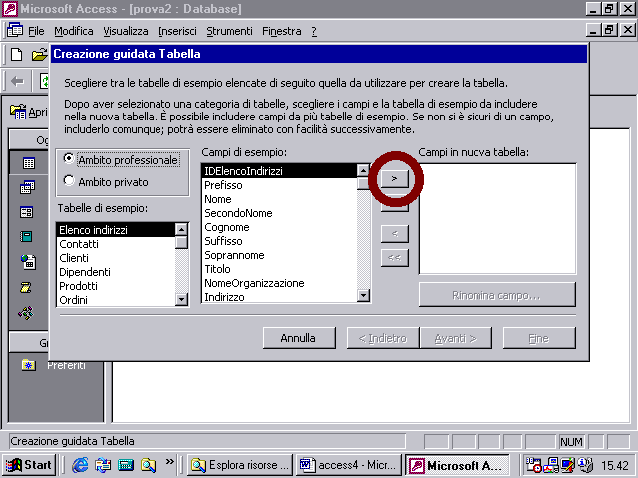Launch Internet Explorer from quick launch
The width and height of the screenshot is (638, 478).
point(80,465)
